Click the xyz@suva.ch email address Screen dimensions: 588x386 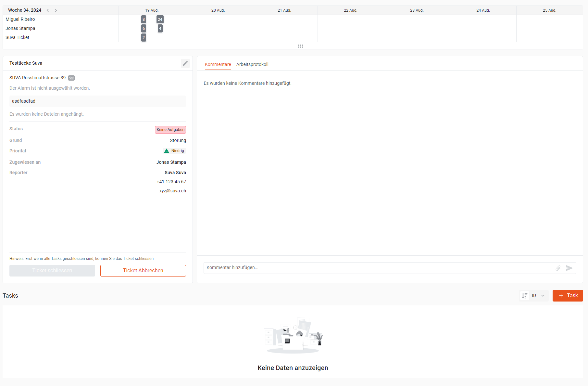point(173,191)
